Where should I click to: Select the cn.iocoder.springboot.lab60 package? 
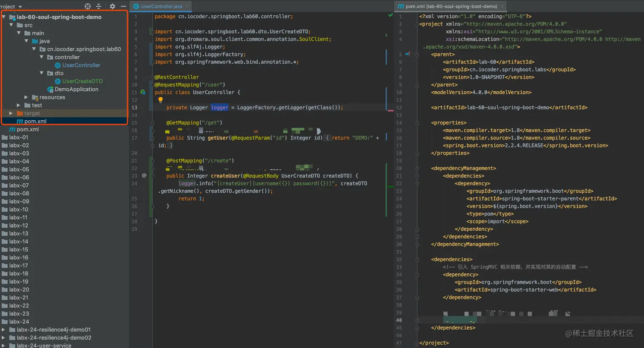coord(84,49)
